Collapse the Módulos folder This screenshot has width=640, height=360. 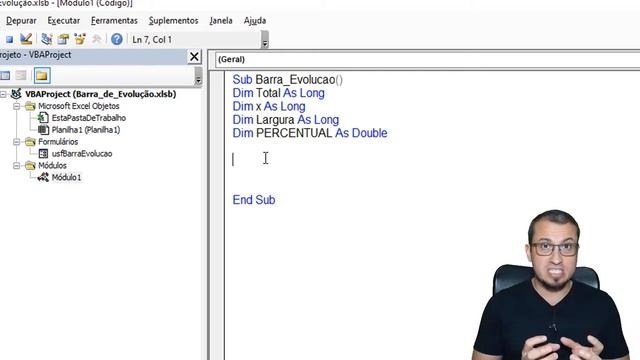click(x=16, y=165)
